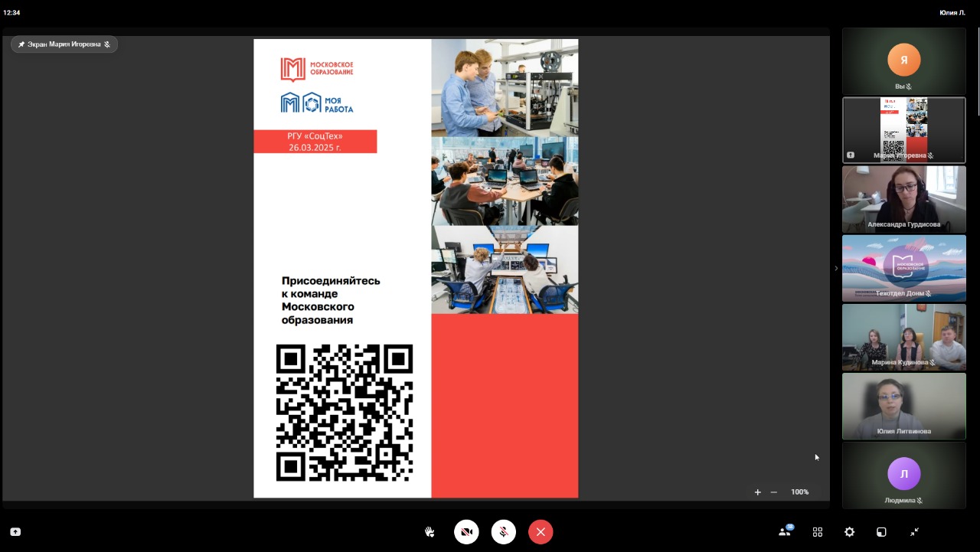This screenshot has height=552, width=980.
Task: Turn on the camera
Action: coord(466,532)
